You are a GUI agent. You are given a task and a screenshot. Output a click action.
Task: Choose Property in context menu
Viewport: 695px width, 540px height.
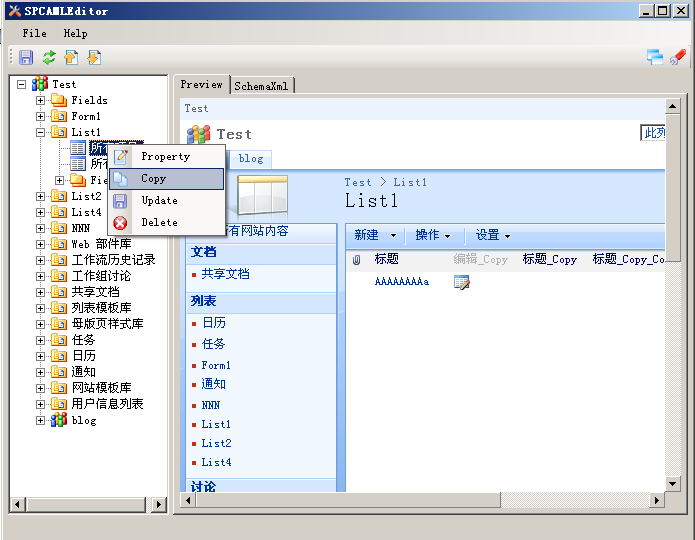click(167, 157)
